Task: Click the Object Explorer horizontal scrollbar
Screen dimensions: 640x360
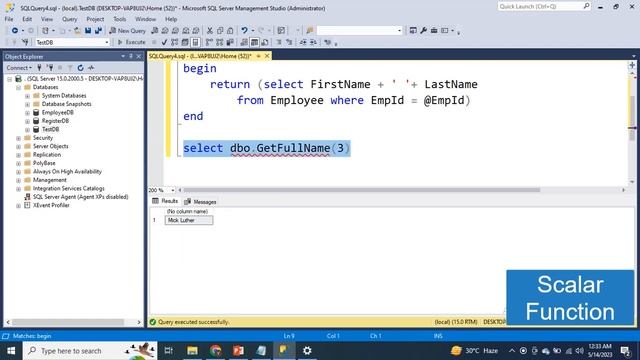Action: coord(67,322)
